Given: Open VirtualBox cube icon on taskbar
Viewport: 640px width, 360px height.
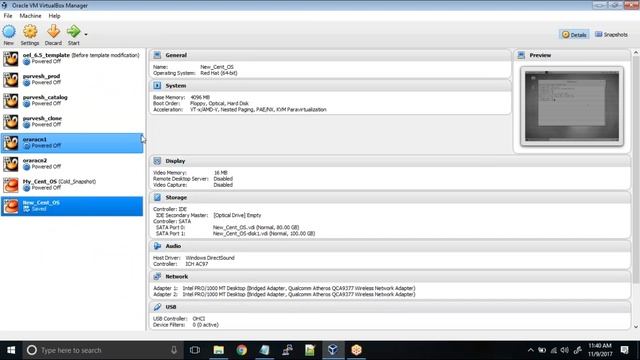Looking at the screenshot, I should click(333, 350).
